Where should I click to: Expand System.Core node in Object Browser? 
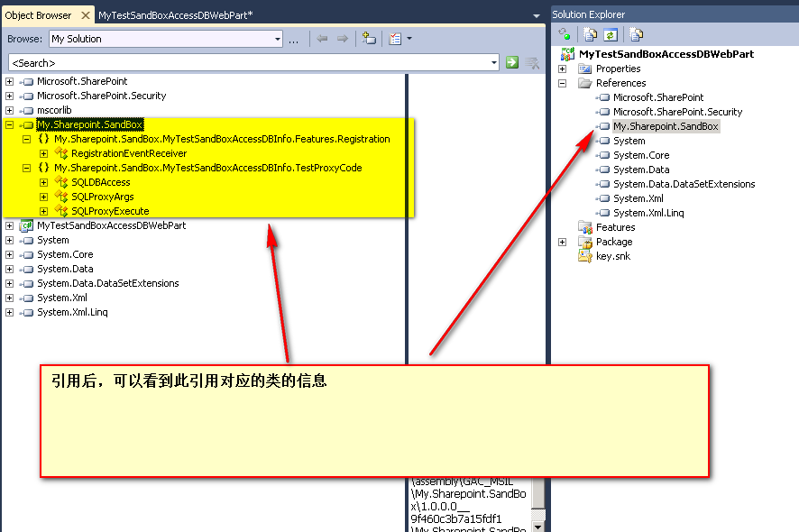pos(9,254)
